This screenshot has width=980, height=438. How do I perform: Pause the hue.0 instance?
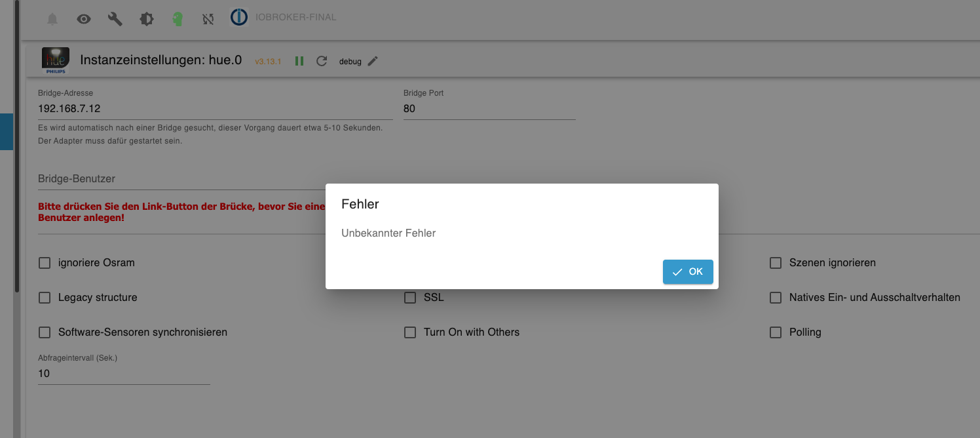(299, 61)
